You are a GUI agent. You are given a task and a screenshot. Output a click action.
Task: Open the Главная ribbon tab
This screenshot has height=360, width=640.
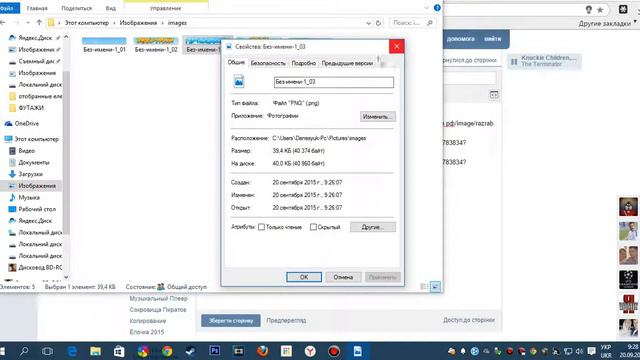tap(37, 8)
